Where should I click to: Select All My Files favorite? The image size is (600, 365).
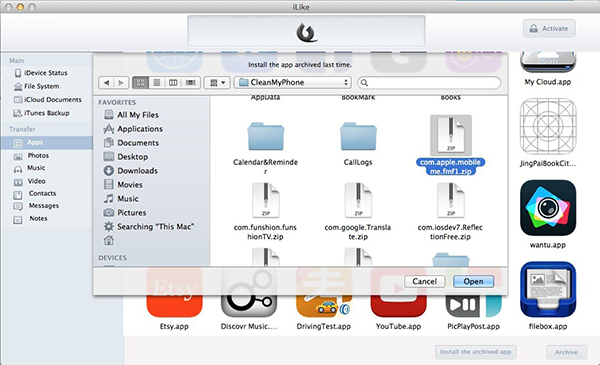tap(131, 115)
